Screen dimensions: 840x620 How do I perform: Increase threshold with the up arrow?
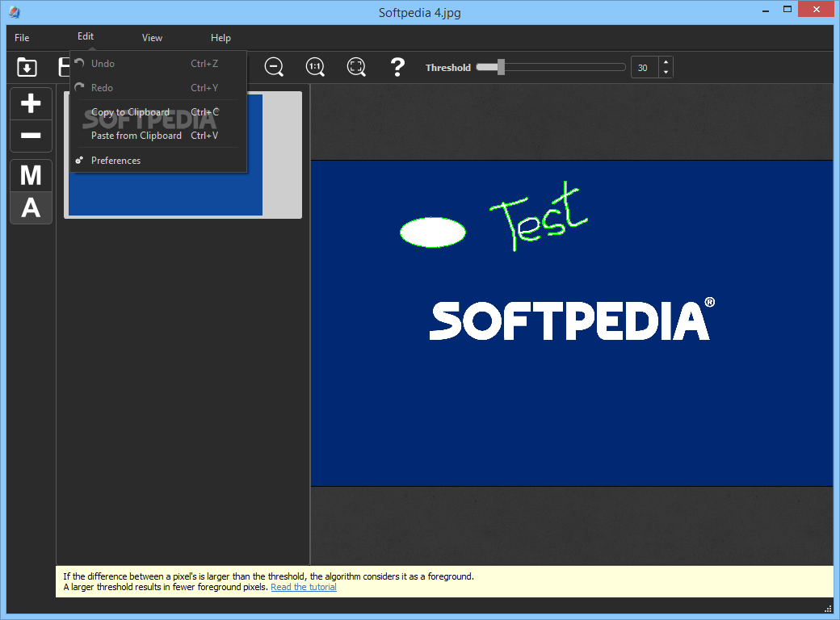point(666,62)
